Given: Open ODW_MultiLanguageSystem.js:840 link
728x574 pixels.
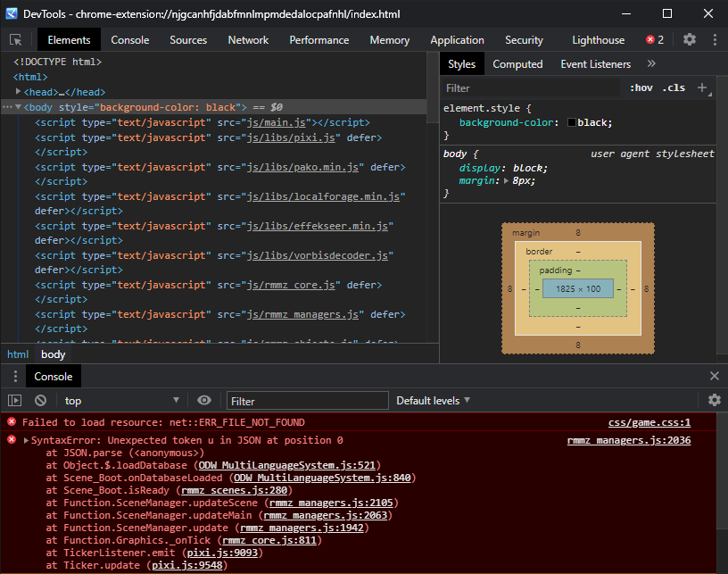Looking at the screenshot, I should coord(322,478).
